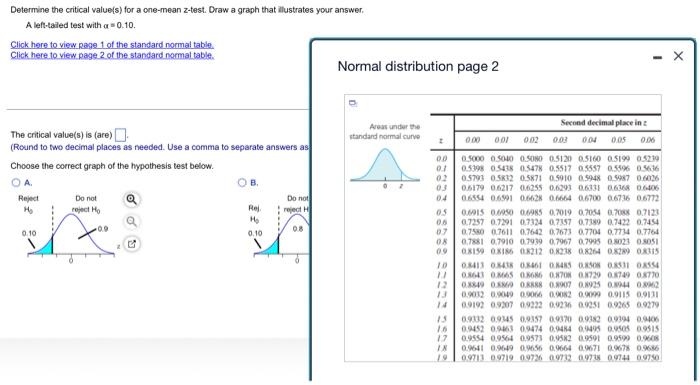
Task: Click the 'Normal distribution page 2' title
Action: tap(418, 67)
